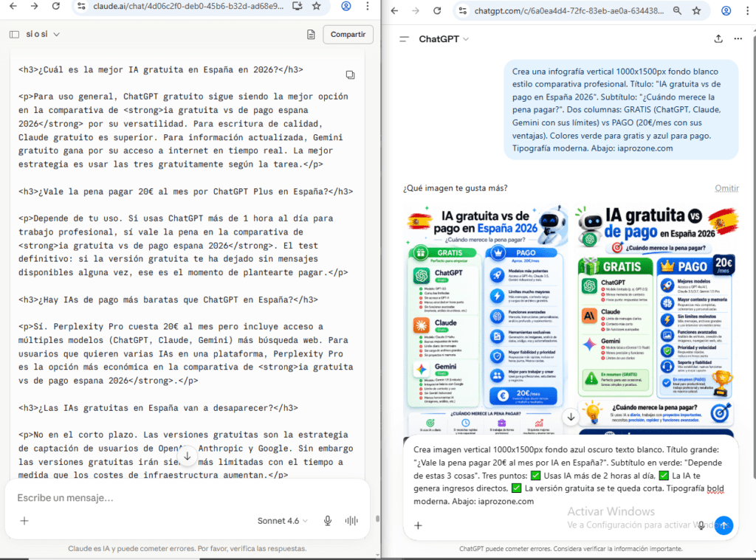The width and height of the screenshot is (756, 560).
Task: Copy the code block in Claude response
Action: pos(350,75)
